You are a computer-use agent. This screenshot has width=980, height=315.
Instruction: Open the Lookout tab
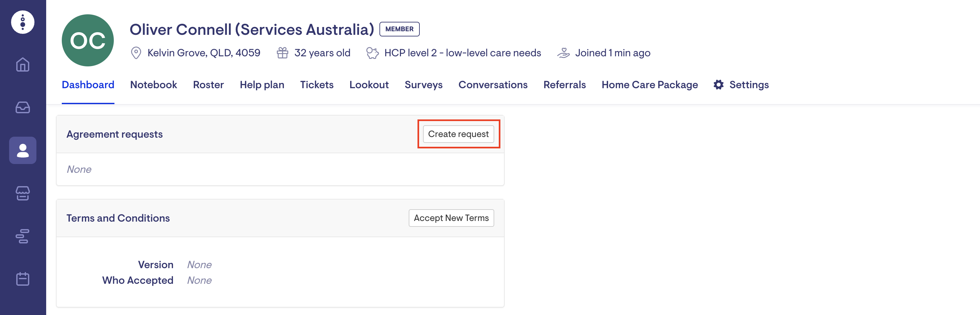click(369, 85)
